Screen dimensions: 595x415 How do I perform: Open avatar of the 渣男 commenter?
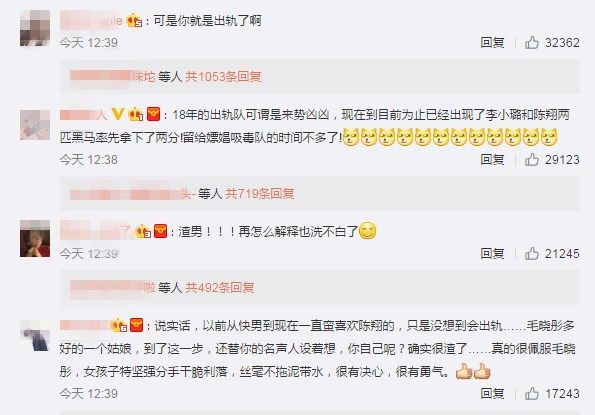[35, 239]
